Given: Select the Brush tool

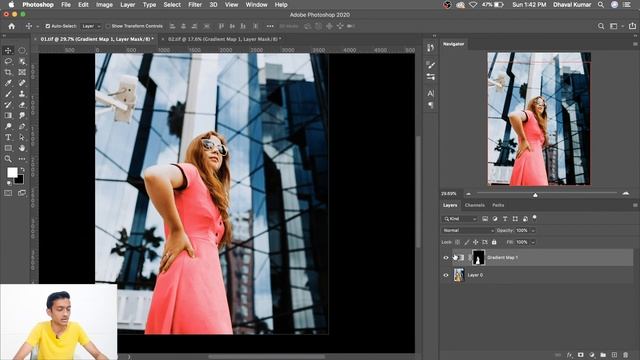Looking at the screenshot, I should 8,94.
